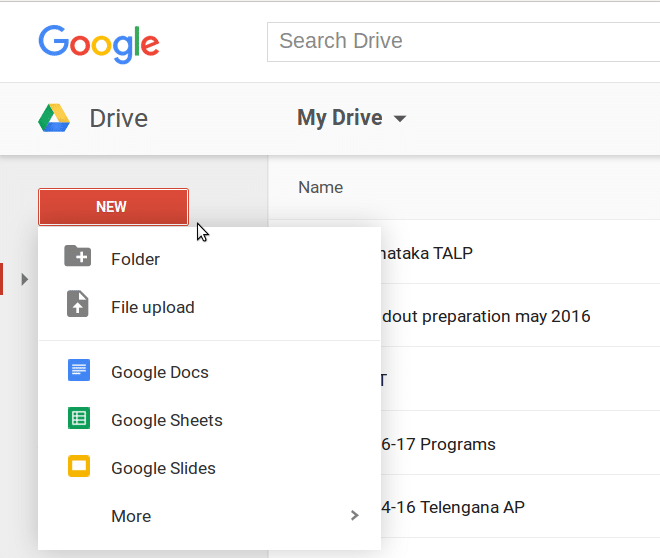Select Folder from the New menu

[209, 259]
